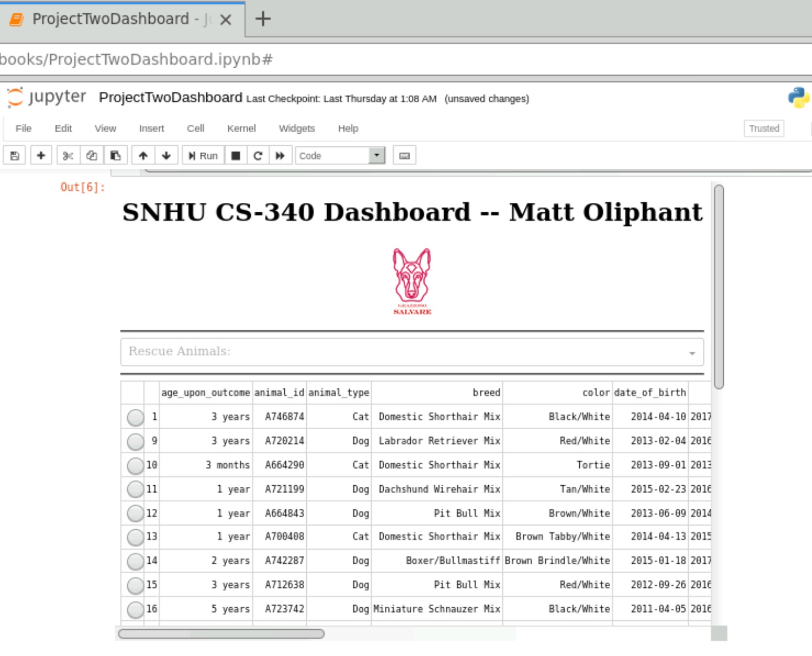Cut selected cells using the scissors icon
This screenshot has width=812, height=656.
67,155
